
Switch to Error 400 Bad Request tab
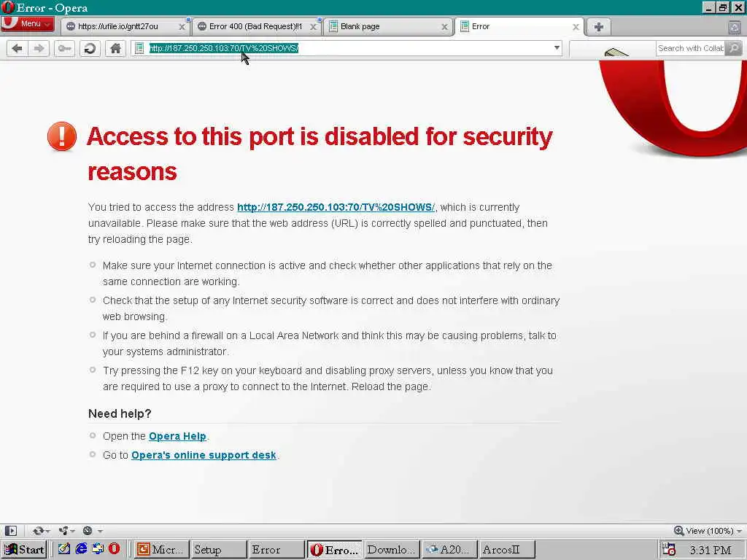(x=257, y=27)
